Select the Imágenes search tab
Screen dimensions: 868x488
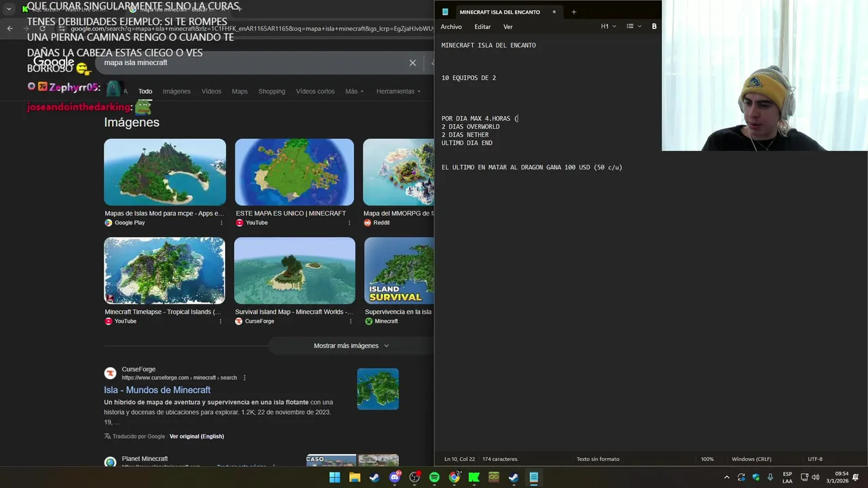[176, 91]
